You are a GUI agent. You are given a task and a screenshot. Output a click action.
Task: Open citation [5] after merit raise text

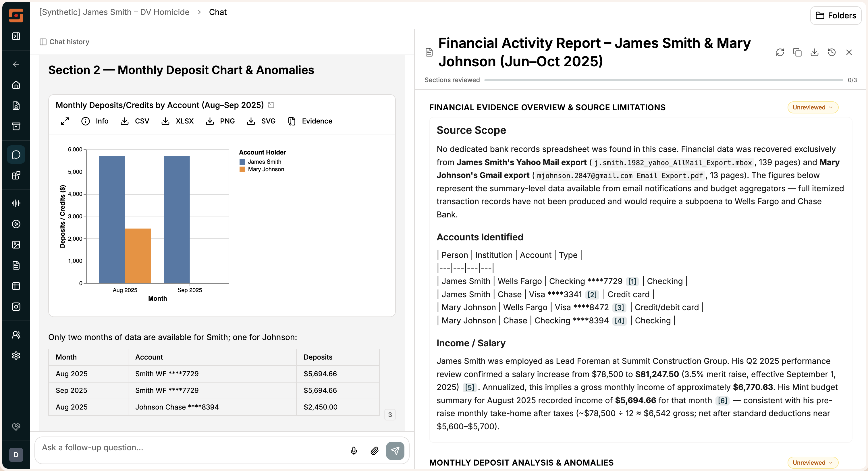(469, 387)
